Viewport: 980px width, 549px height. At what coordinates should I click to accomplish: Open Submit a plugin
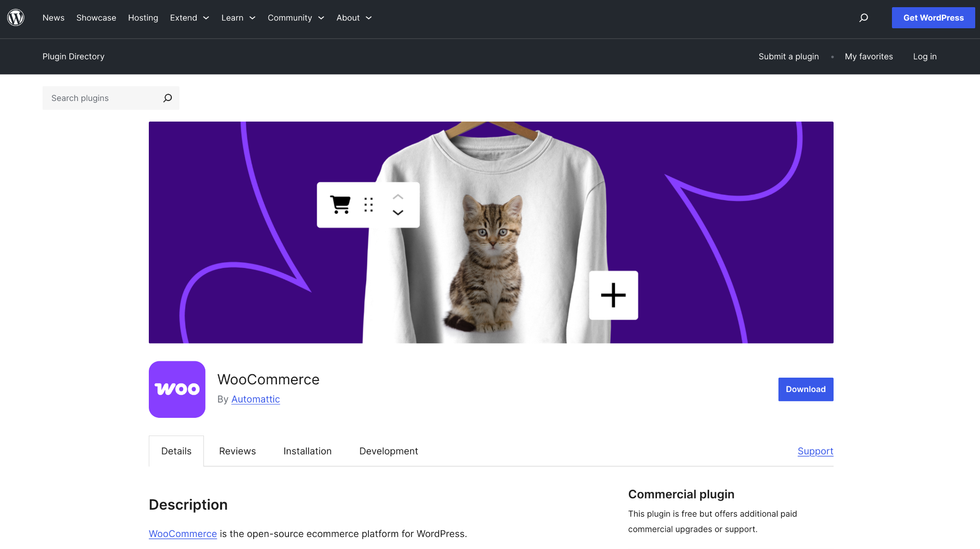tap(788, 56)
